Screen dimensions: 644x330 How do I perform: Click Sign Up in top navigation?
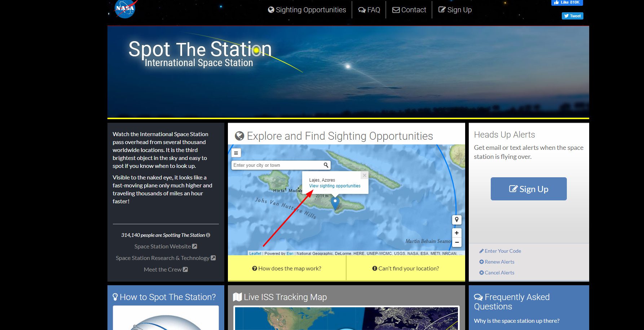pyautogui.click(x=455, y=10)
